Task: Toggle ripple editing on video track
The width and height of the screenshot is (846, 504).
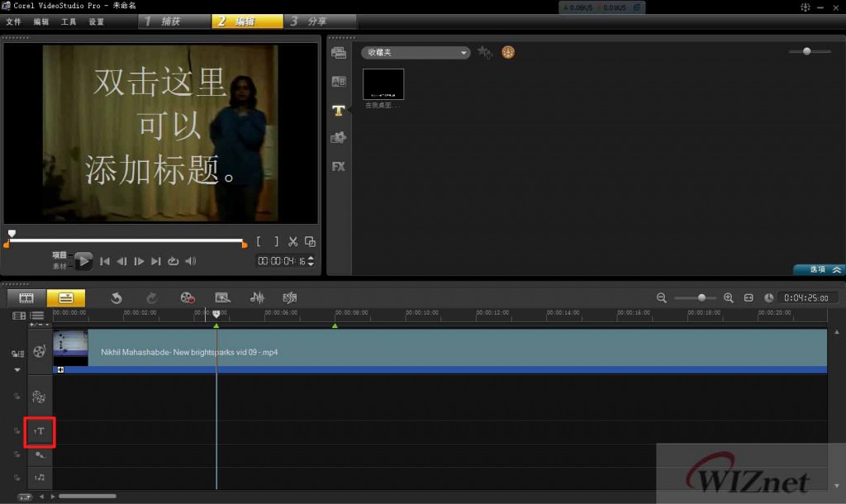Action: (x=18, y=354)
